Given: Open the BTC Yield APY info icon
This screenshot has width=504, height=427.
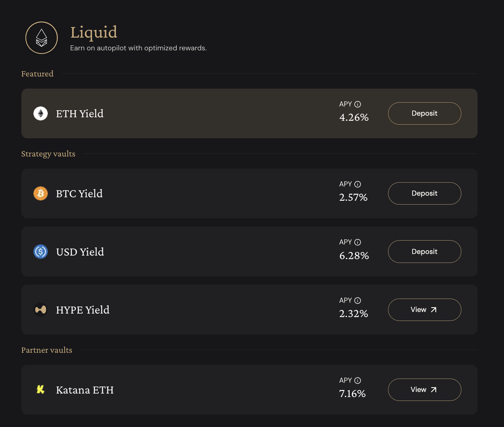Looking at the screenshot, I should click(x=358, y=184).
